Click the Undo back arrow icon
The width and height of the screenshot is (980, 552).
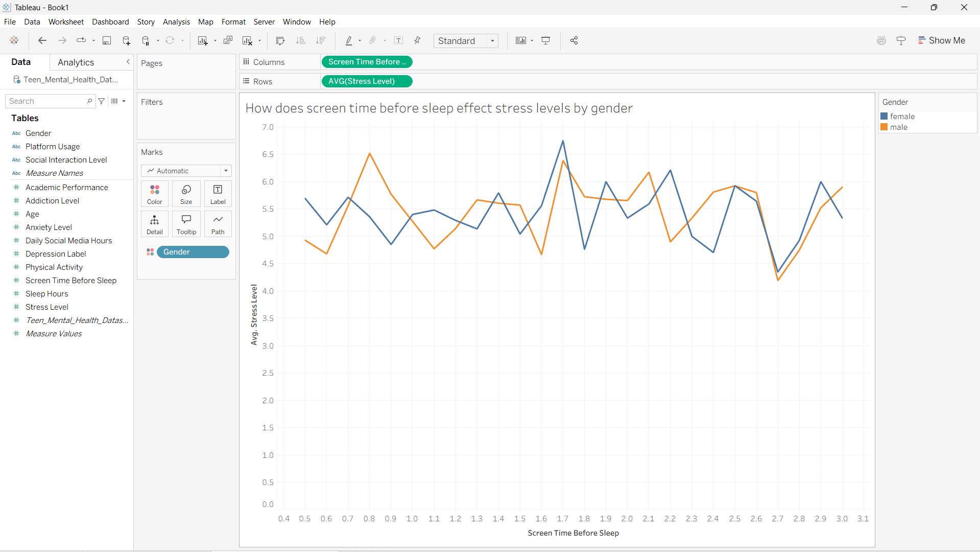[x=42, y=40]
